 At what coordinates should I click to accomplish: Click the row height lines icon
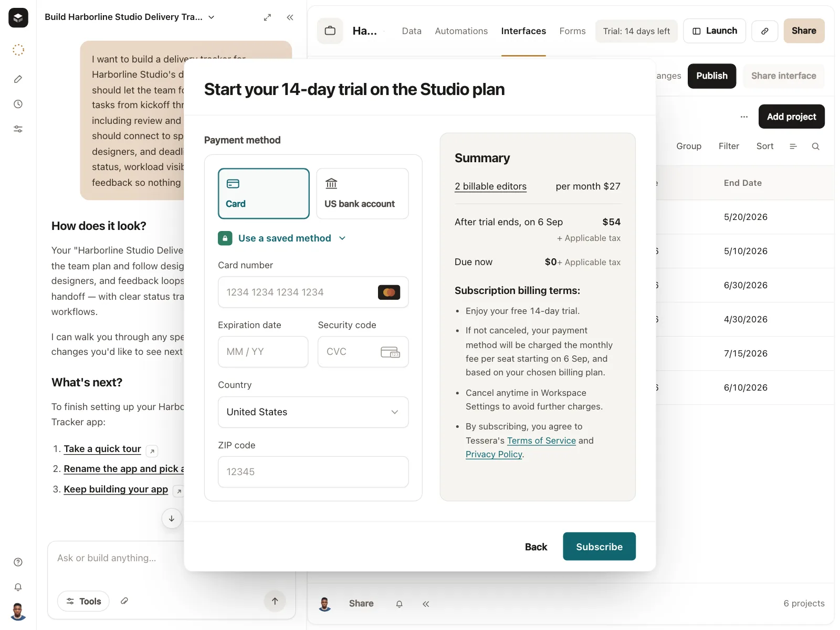point(793,146)
